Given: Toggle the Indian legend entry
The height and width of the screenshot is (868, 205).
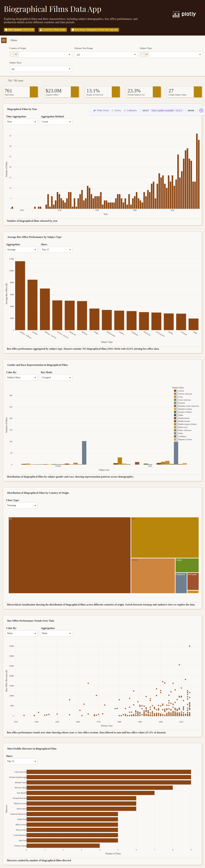Looking at the screenshot, I should pos(178,415).
